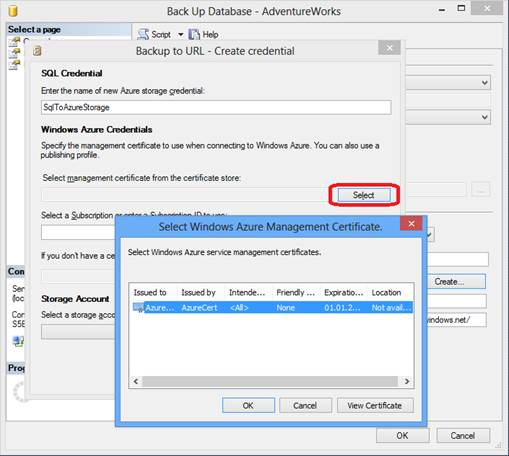Viewport: 509px width, 456px height.
Task: Click OK in the certificate selection dialog
Action: (x=248, y=405)
